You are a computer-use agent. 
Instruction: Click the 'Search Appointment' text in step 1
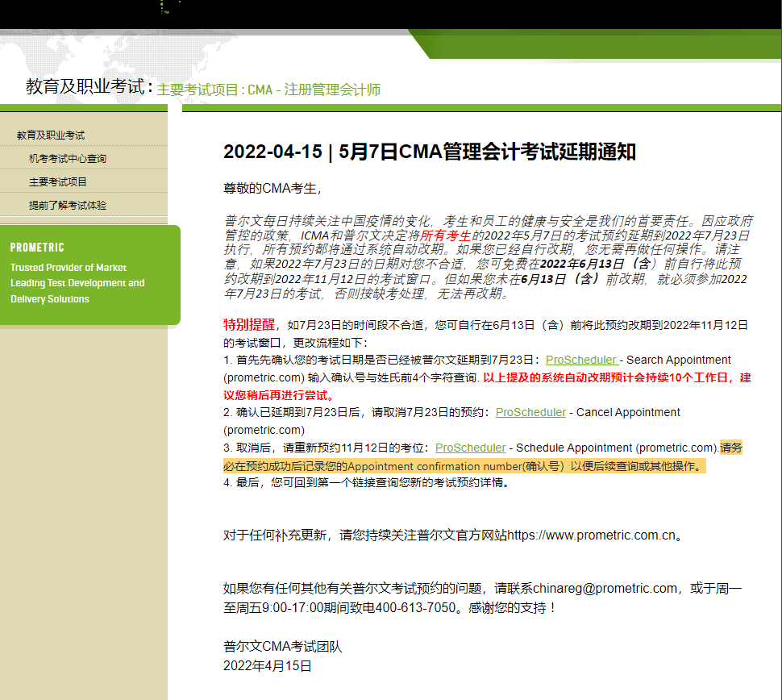pos(678,360)
